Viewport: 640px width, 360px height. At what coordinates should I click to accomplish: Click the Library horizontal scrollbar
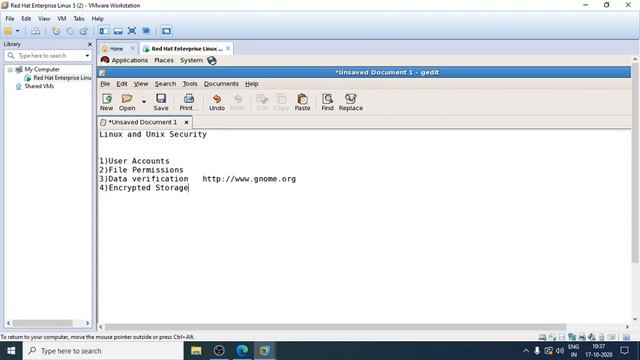coord(42,323)
